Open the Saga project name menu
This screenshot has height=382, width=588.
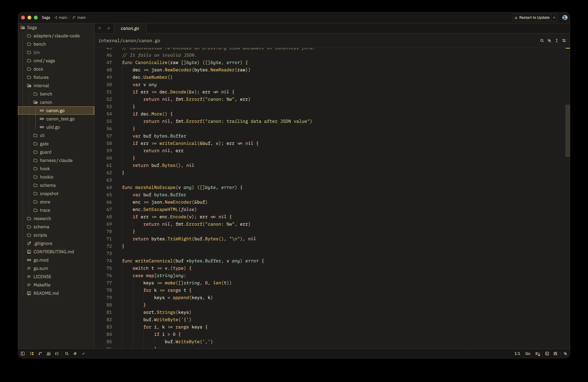(46, 18)
